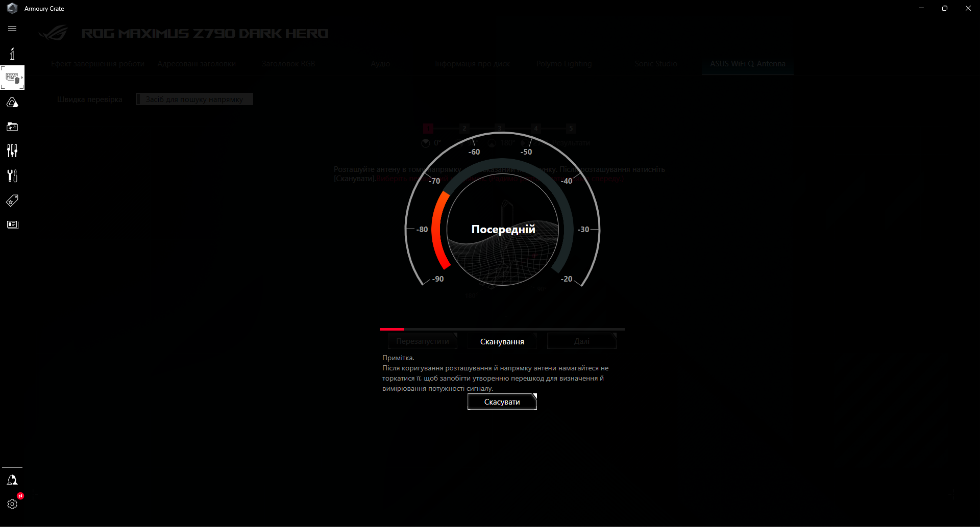The image size is (980, 527).
Task: View offers via the tag icon
Action: point(12,200)
